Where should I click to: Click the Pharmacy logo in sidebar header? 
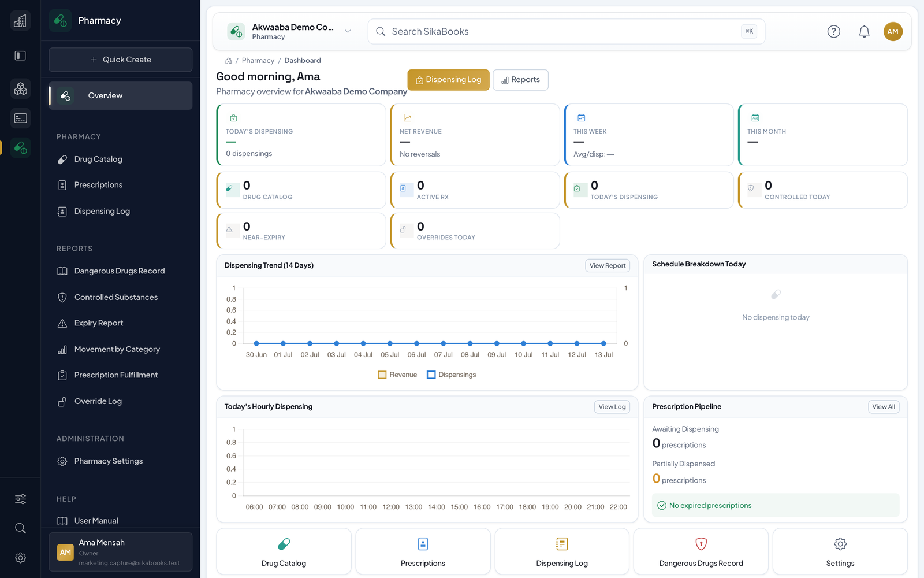pyautogui.click(x=60, y=21)
